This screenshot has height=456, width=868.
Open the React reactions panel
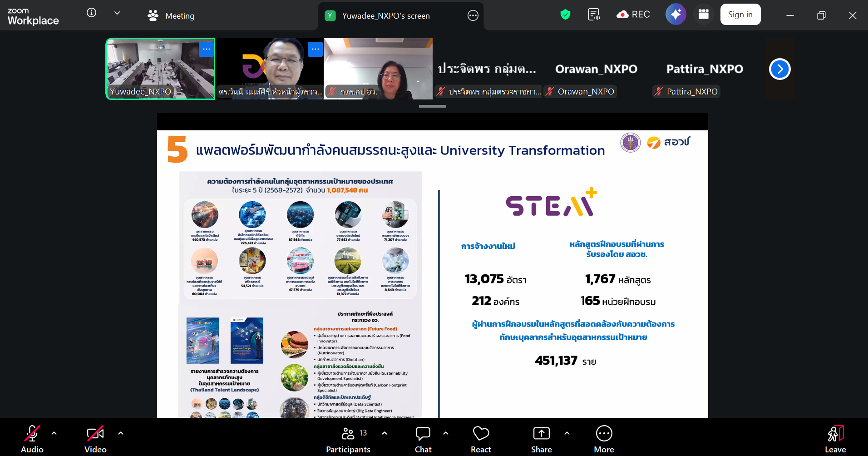(x=480, y=437)
